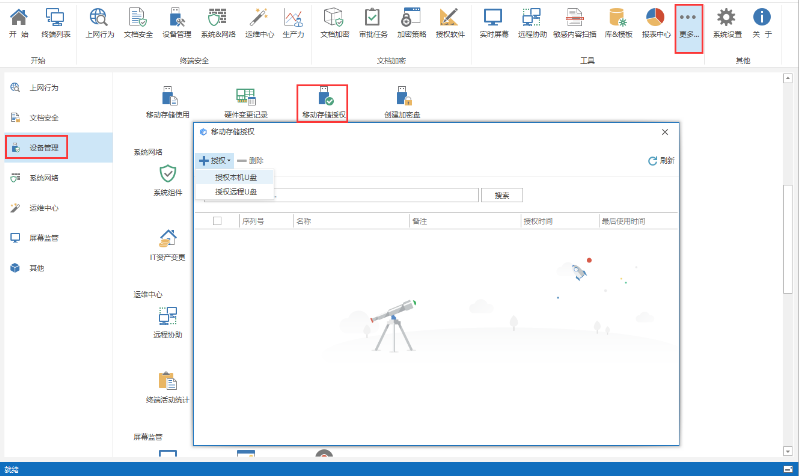Open 敏感内容扫描 icon

[574, 23]
